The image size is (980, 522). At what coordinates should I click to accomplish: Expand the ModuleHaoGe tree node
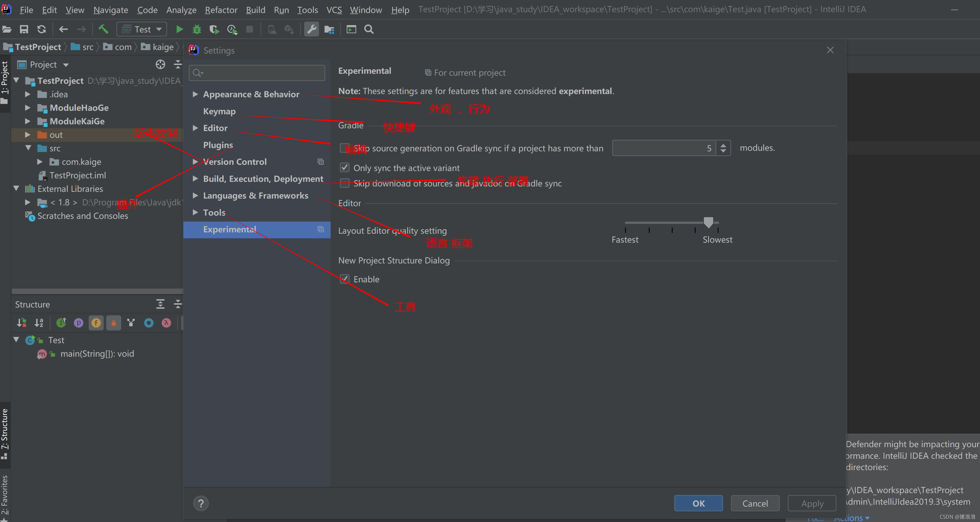(27, 108)
